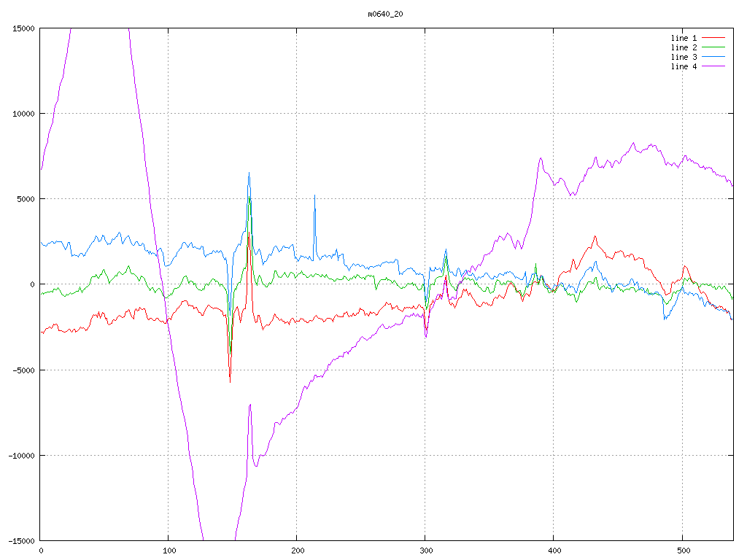This screenshot has height=560, width=747.
Task: Click the y-axis zero label beside the plot
Action: click(33, 285)
